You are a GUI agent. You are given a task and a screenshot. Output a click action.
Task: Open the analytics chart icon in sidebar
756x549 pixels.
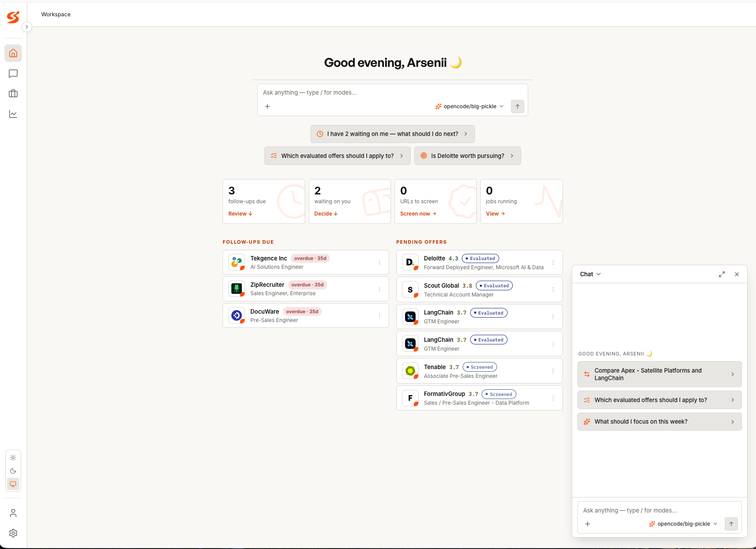point(13,114)
